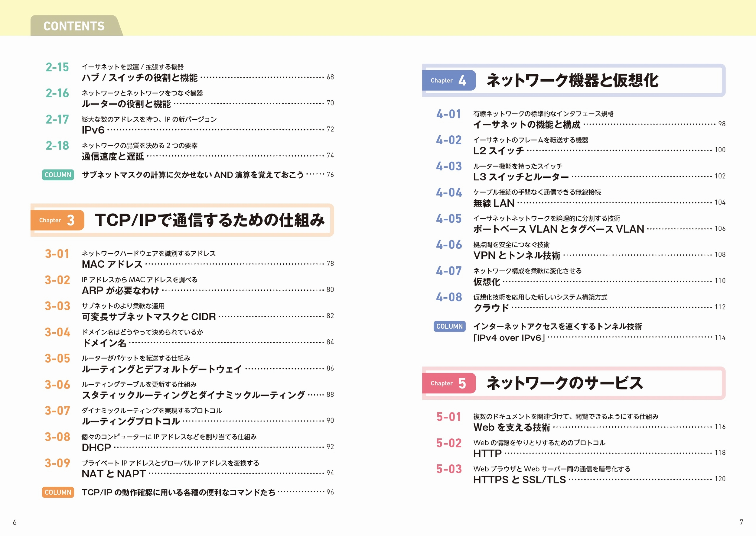Select entry 3-04 ドメイン名
The width and height of the screenshot is (756, 536).
pyautogui.click(x=190, y=337)
